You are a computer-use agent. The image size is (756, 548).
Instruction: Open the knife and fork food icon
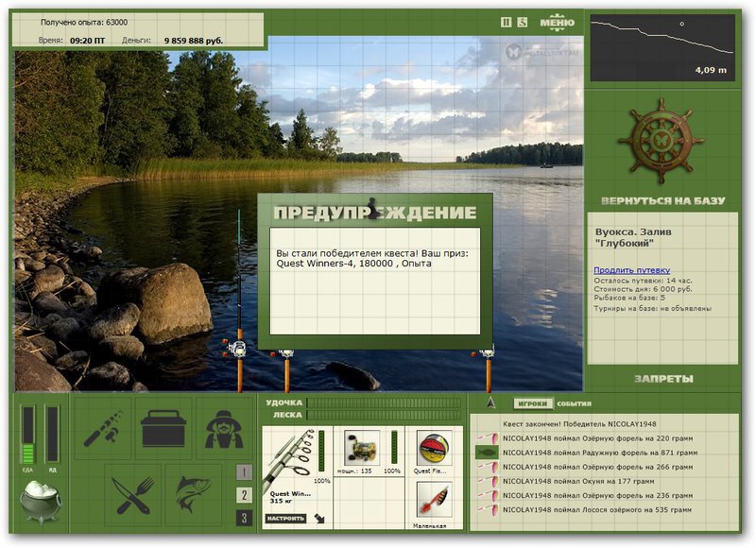tap(133, 495)
